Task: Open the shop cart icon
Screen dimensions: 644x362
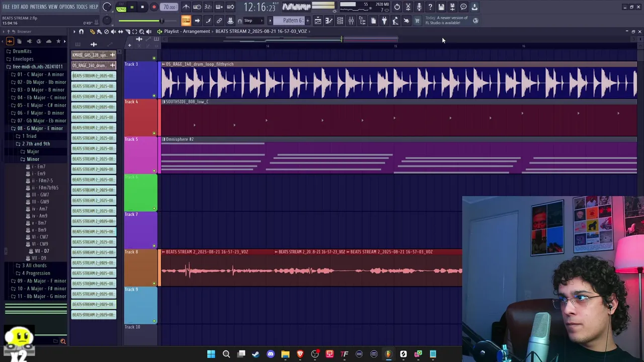Action: point(417,21)
